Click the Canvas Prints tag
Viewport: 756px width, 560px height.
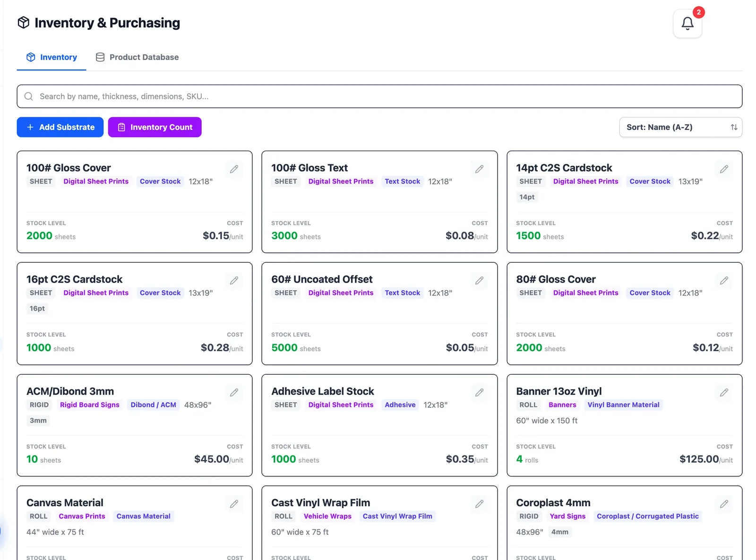pos(82,517)
